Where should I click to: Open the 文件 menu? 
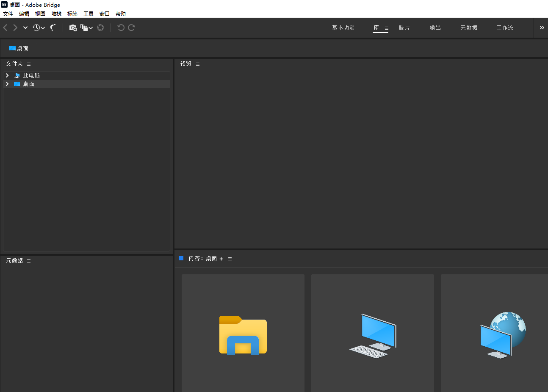click(8, 14)
